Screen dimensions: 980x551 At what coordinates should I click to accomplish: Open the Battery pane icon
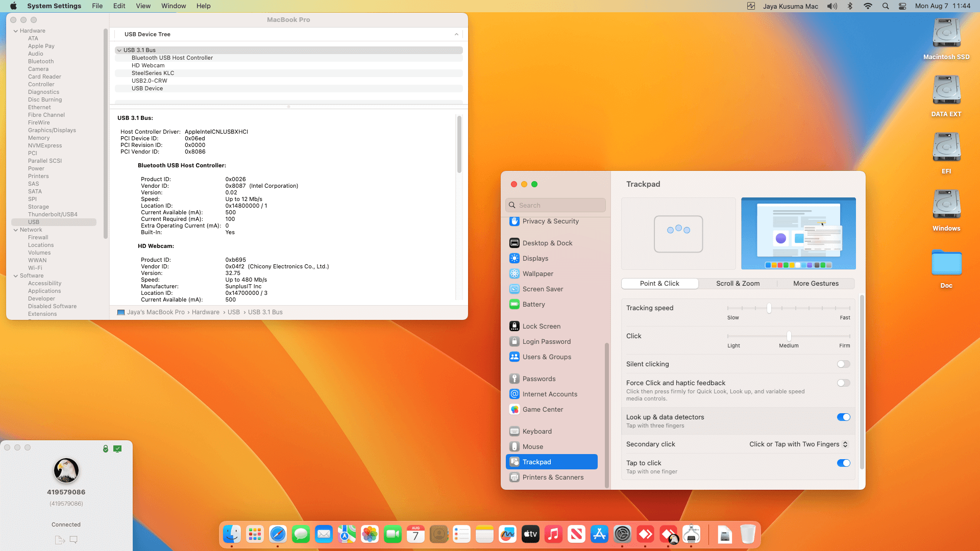(514, 304)
